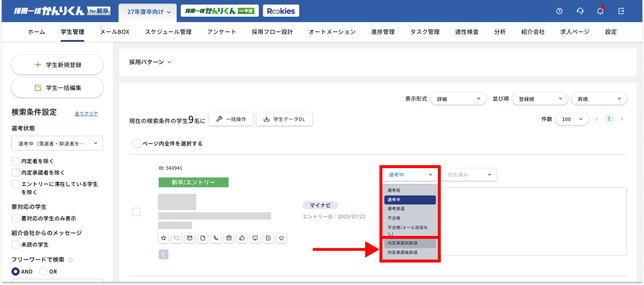Open 対応済み dropdown on student

[469, 175]
